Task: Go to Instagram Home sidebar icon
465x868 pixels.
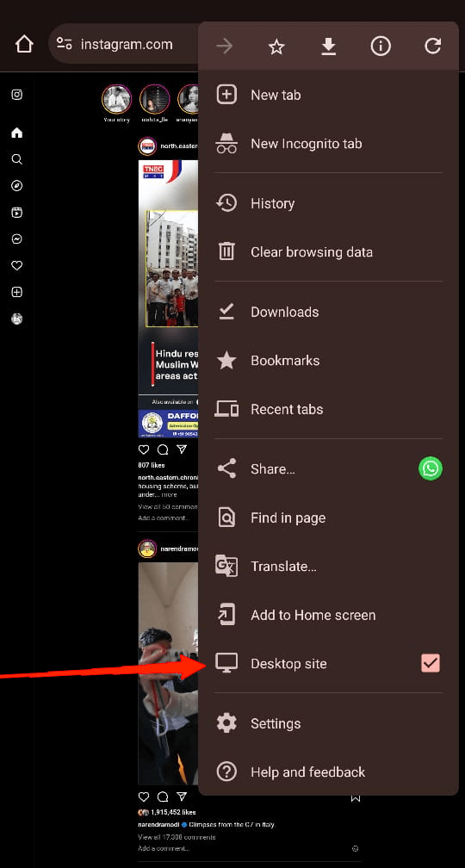Action: 17,133
